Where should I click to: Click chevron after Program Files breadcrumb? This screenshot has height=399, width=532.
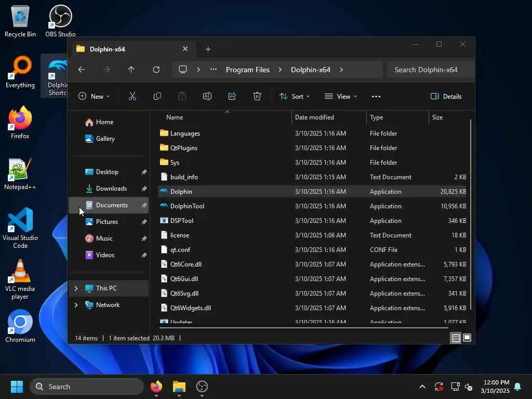(x=280, y=70)
